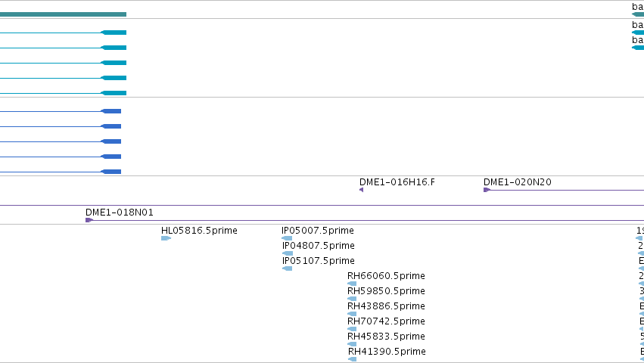
Task: Open the RH70742.5prime EST label
Action: 386,321
